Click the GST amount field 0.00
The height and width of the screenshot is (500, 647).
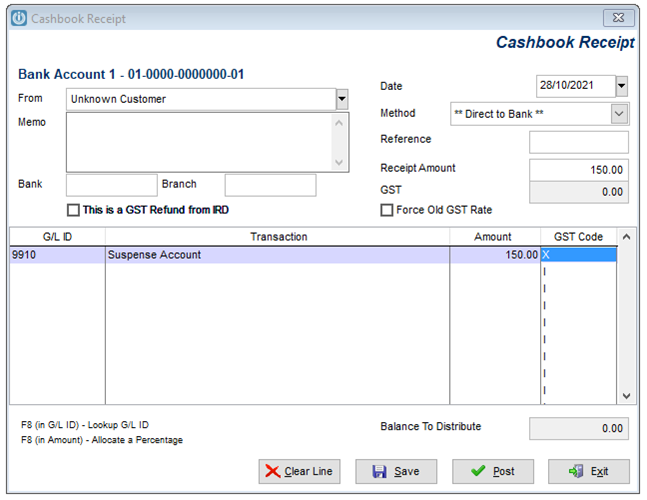coord(579,192)
